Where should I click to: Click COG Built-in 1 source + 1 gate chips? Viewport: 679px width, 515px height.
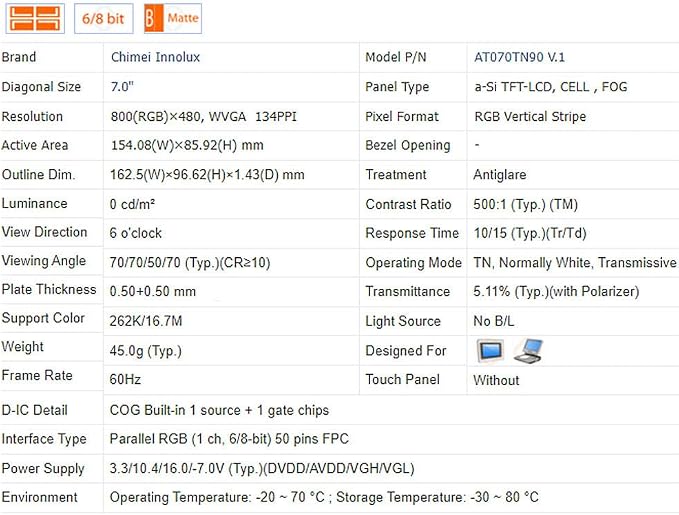click(x=219, y=410)
